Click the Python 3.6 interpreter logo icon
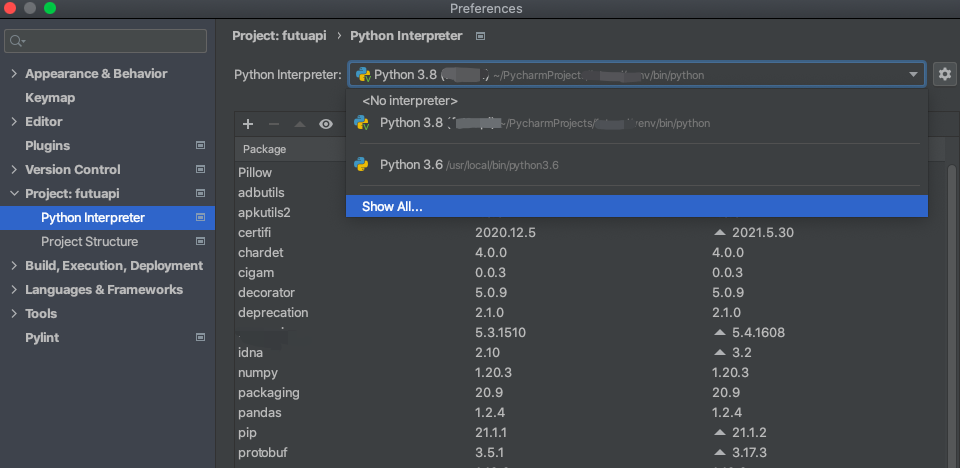 click(362, 164)
